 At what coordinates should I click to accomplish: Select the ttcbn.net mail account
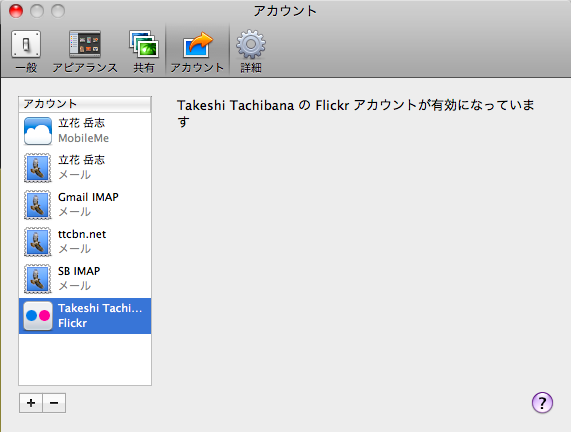[85, 241]
